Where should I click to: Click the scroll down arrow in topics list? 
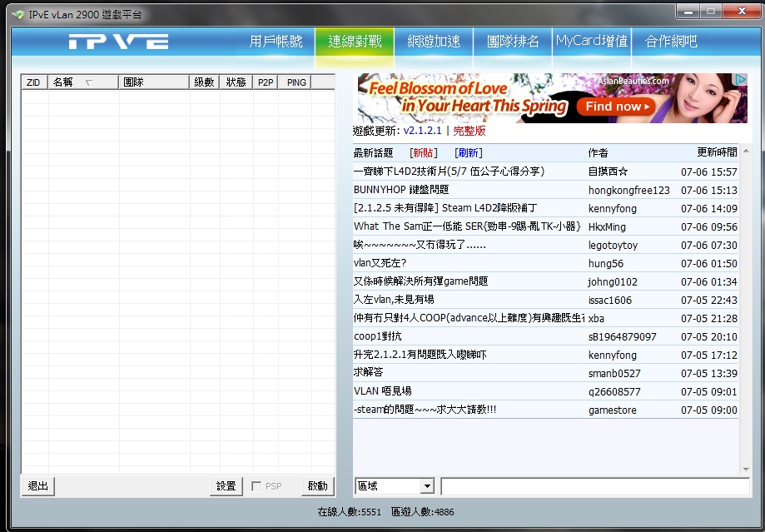point(745,470)
